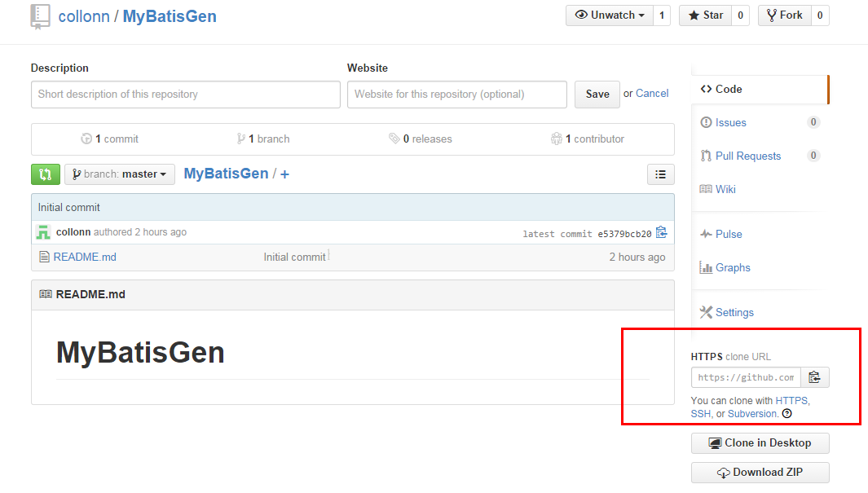
Task: Click the repository book icon beside collonn
Action: (40, 16)
